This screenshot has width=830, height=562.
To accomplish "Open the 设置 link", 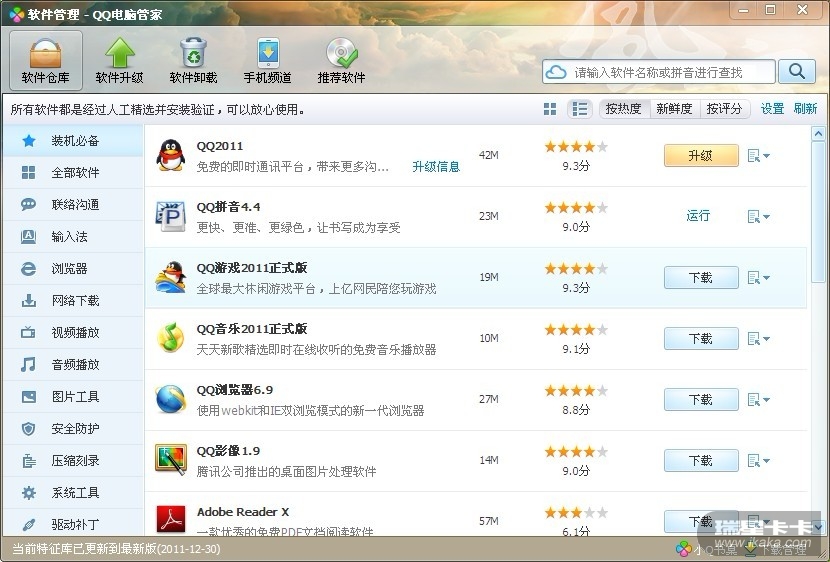I will coord(772,109).
